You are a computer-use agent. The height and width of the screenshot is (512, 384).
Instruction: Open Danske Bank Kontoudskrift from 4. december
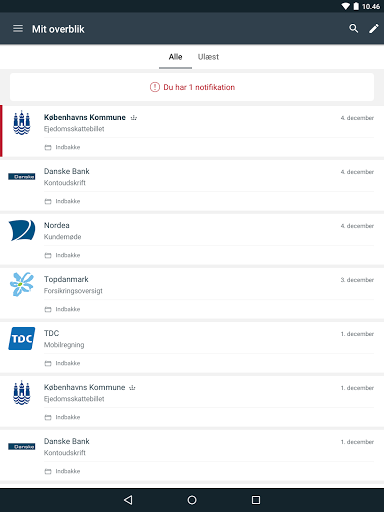click(192, 185)
